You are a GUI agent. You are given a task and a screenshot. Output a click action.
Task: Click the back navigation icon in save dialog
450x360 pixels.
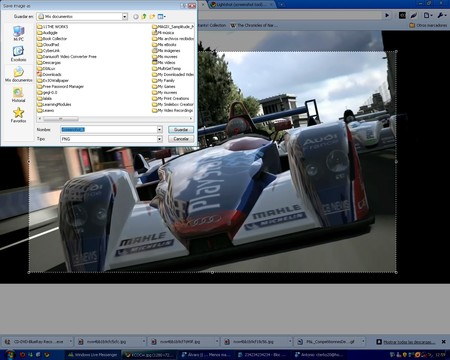click(x=136, y=16)
